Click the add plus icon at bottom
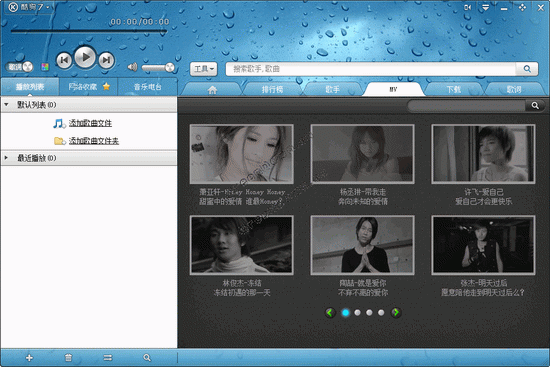 pos(29,358)
